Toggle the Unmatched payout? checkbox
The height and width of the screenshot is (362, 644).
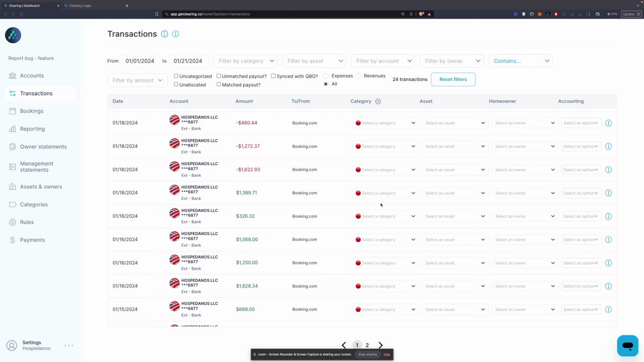coord(219,76)
